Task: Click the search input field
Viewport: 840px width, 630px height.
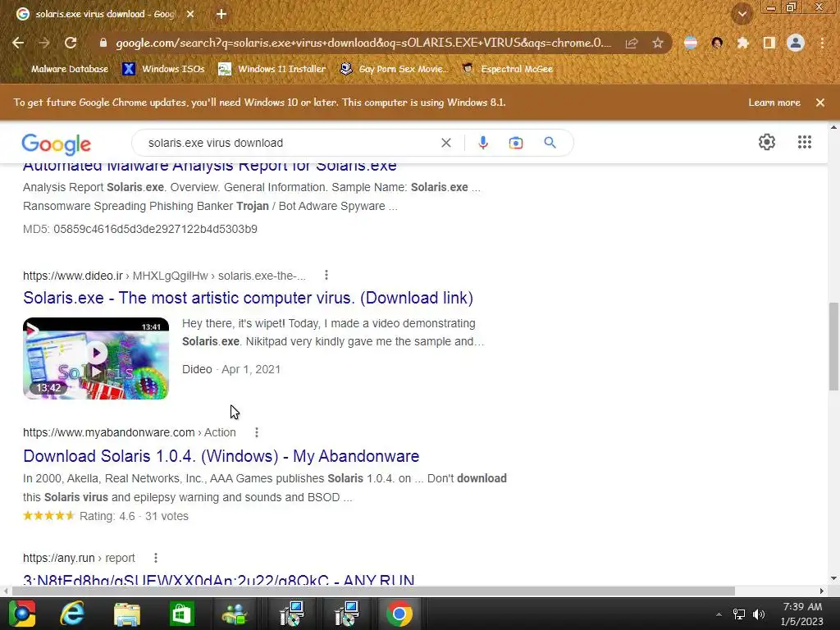Action: 290,143
